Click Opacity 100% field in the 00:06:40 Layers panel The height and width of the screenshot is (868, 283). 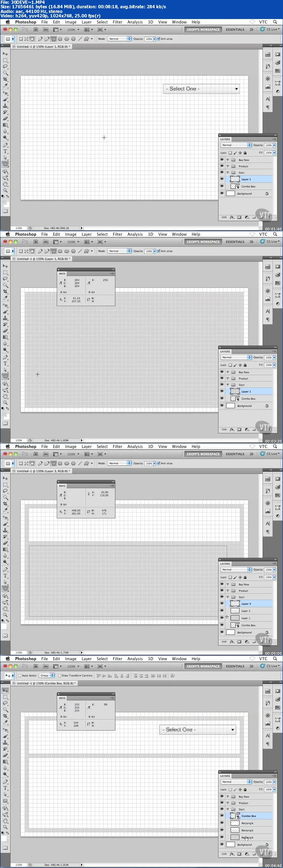pyautogui.click(x=268, y=782)
